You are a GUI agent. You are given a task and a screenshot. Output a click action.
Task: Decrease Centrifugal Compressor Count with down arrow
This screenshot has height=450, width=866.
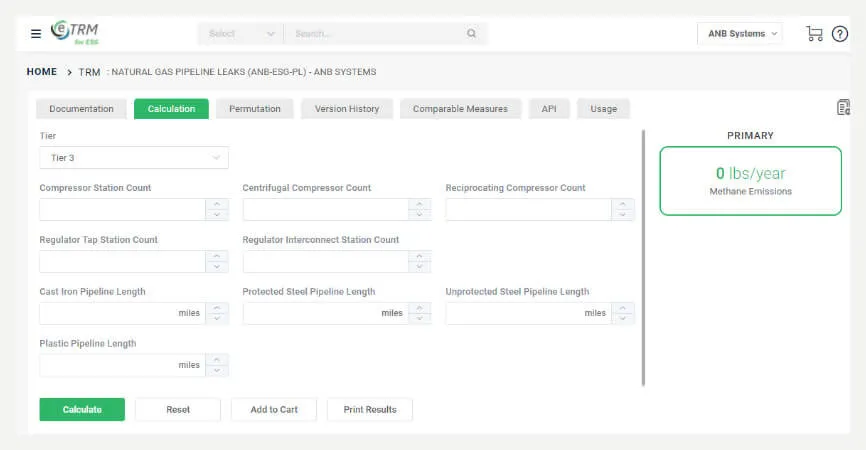click(x=420, y=215)
